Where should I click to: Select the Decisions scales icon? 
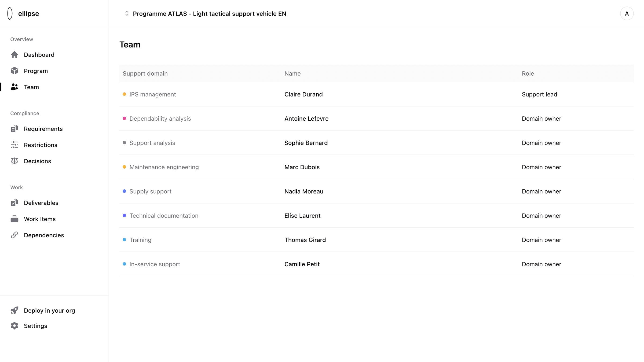(x=14, y=161)
